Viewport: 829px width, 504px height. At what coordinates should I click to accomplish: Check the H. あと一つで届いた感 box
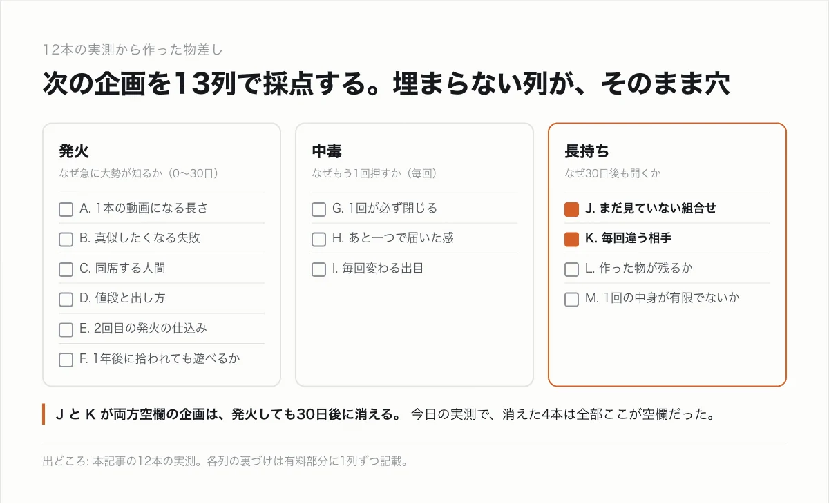318,240
